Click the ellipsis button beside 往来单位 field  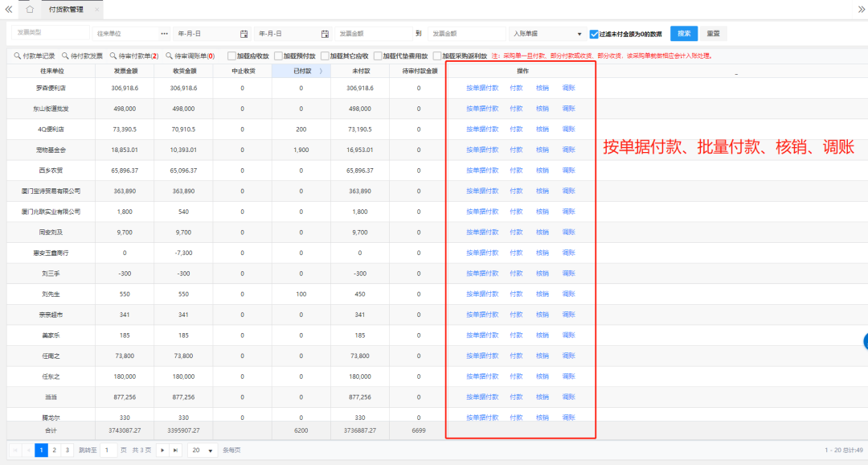coord(165,34)
